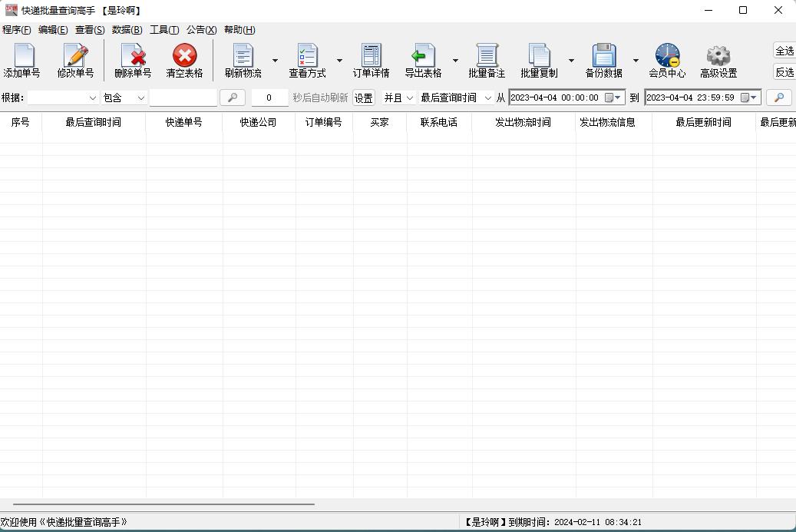The image size is (796, 532).
Task: Click the 修改单号 edit icon
Action: point(75,61)
